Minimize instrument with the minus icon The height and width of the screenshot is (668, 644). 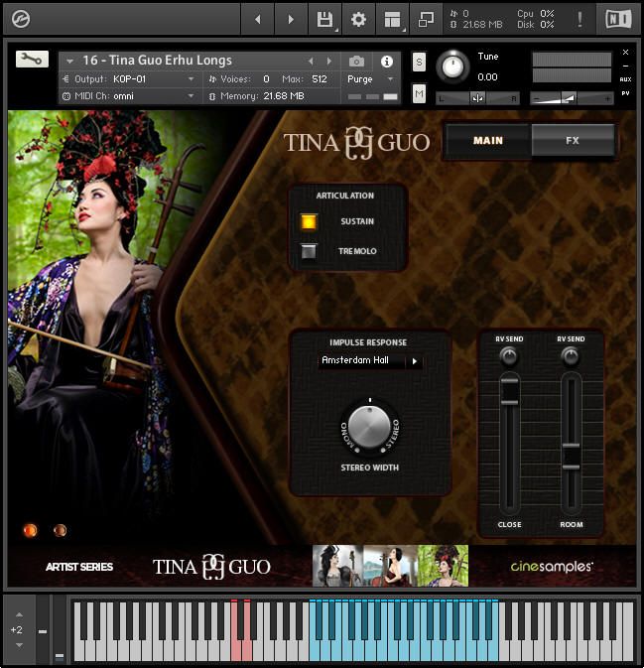coord(625,67)
